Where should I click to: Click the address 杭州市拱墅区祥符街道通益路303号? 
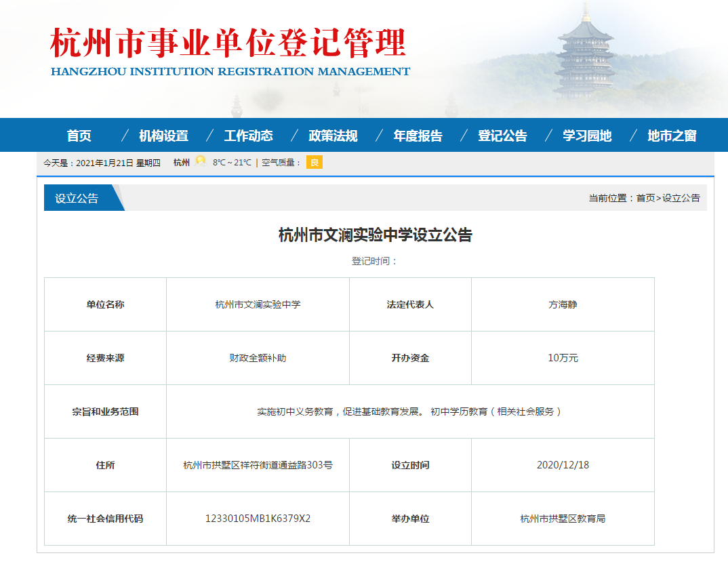(258, 465)
